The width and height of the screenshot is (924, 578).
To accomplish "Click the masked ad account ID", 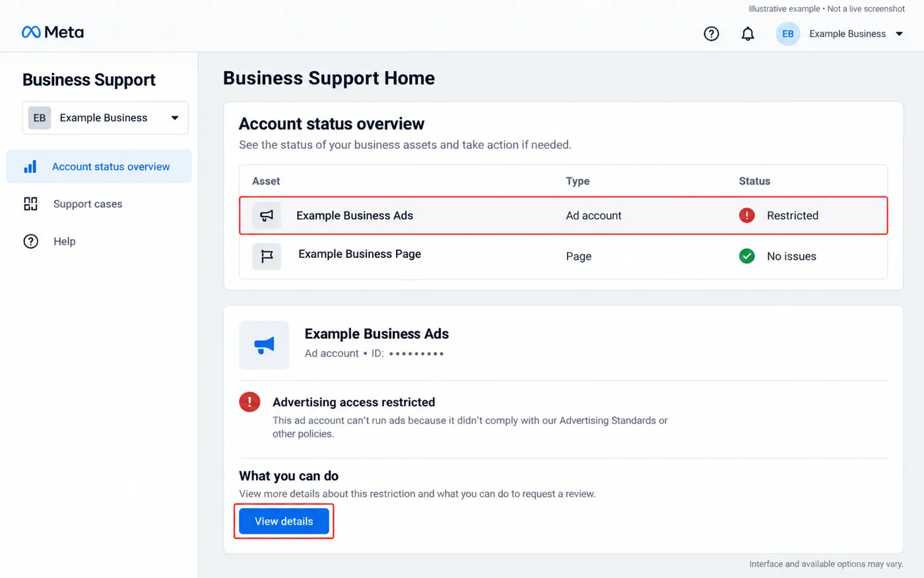I will tap(416, 354).
